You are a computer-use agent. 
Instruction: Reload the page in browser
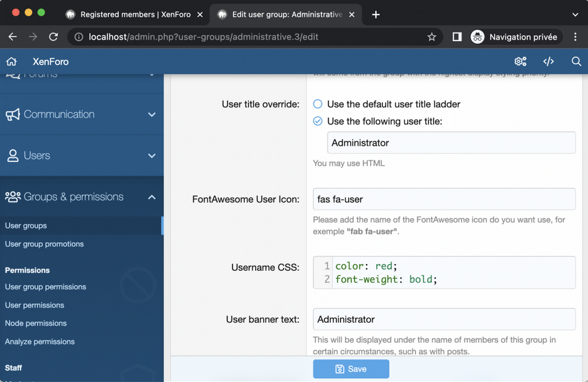[x=53, y=37]
